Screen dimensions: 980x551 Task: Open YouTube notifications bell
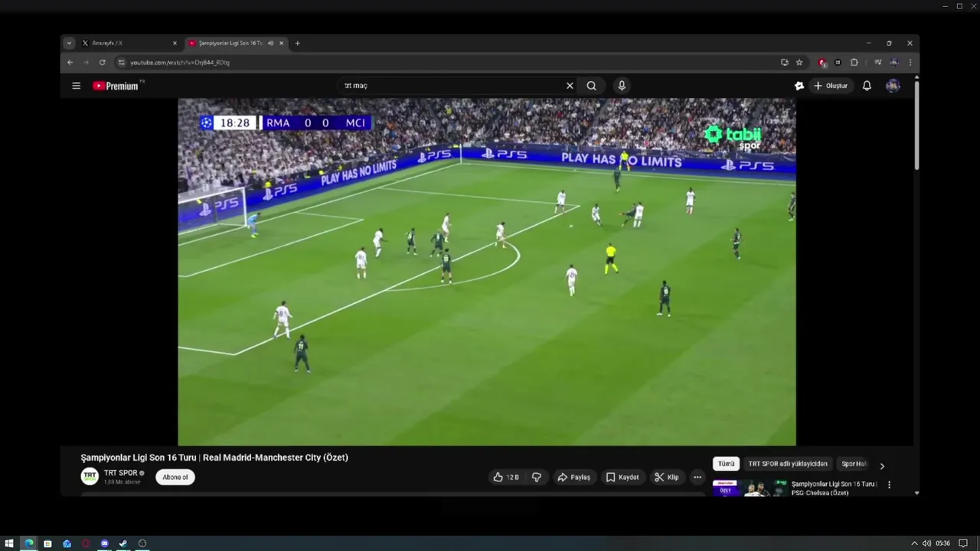pos(867,86)
